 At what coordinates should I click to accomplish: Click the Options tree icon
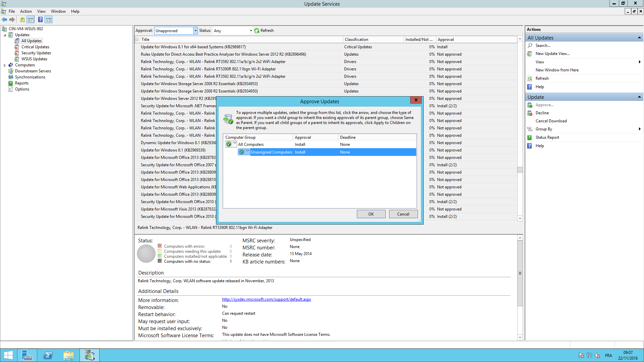(11, 89)
